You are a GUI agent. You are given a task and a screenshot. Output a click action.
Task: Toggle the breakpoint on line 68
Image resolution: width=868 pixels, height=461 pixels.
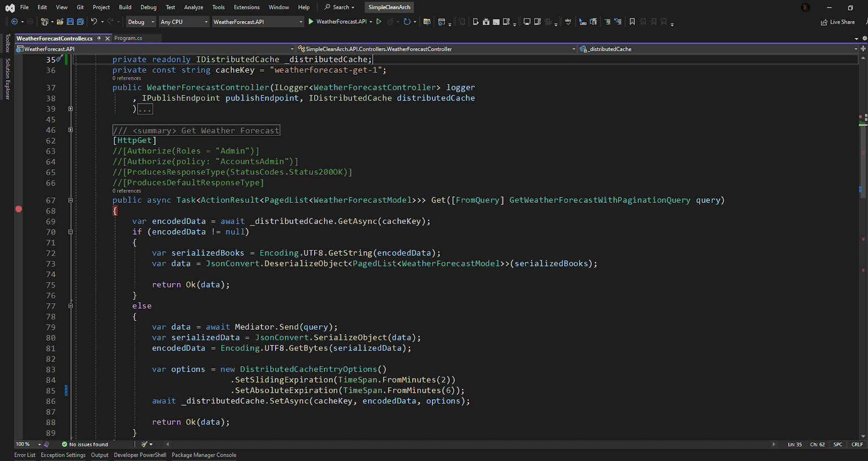pos(18,209)
